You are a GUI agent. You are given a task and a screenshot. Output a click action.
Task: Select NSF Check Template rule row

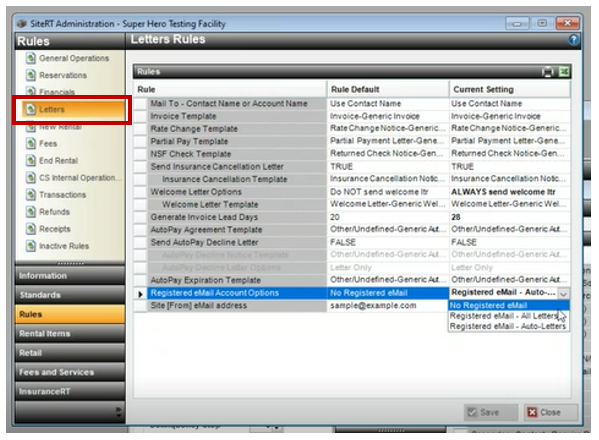point(237,154)
